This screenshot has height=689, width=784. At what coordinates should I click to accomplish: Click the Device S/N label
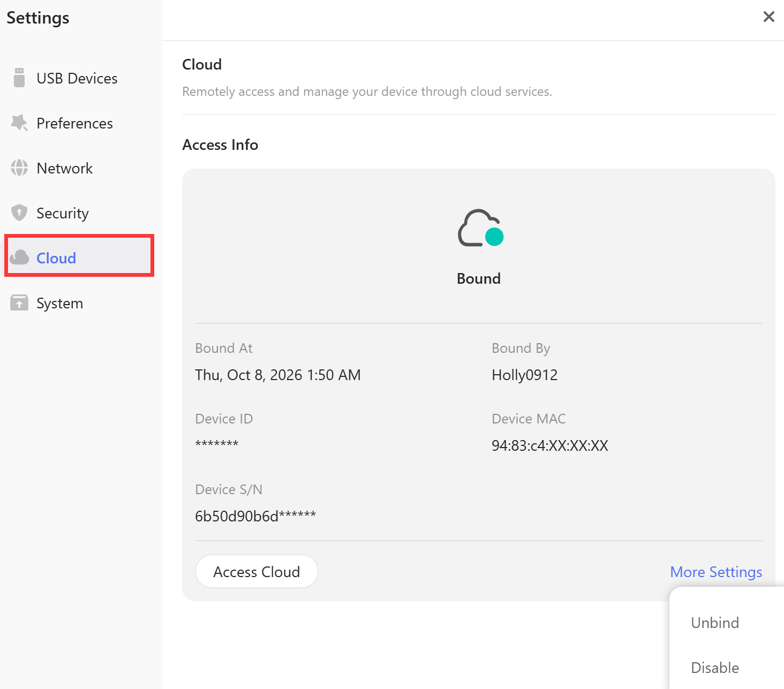click(229, 489)
